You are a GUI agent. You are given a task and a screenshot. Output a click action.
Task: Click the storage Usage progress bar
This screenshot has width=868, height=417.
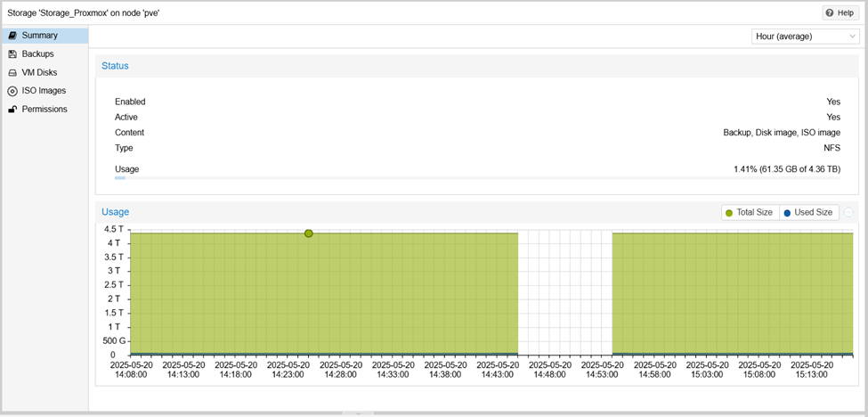(477, 178)
